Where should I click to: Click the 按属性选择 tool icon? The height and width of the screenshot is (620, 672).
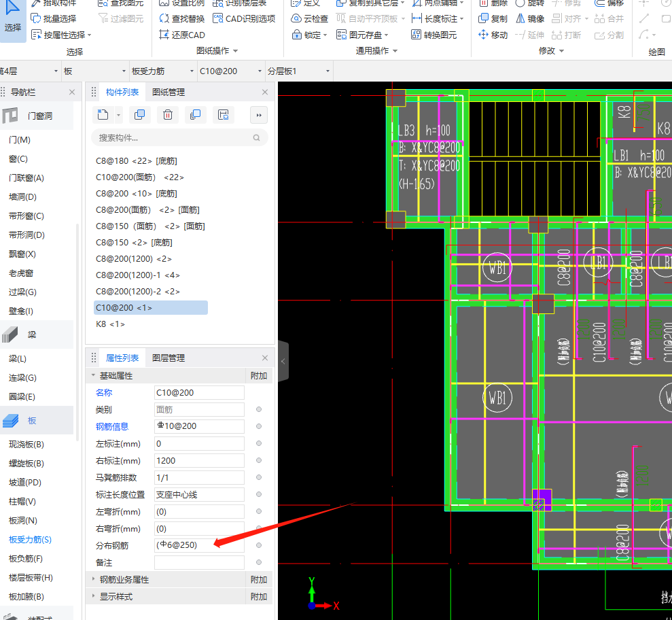tap(36, 35)
